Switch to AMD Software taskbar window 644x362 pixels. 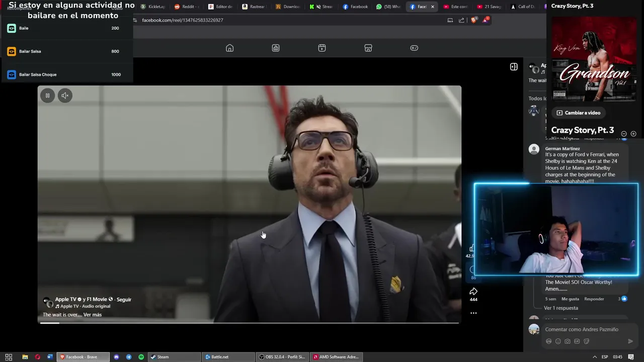point(336,357)
